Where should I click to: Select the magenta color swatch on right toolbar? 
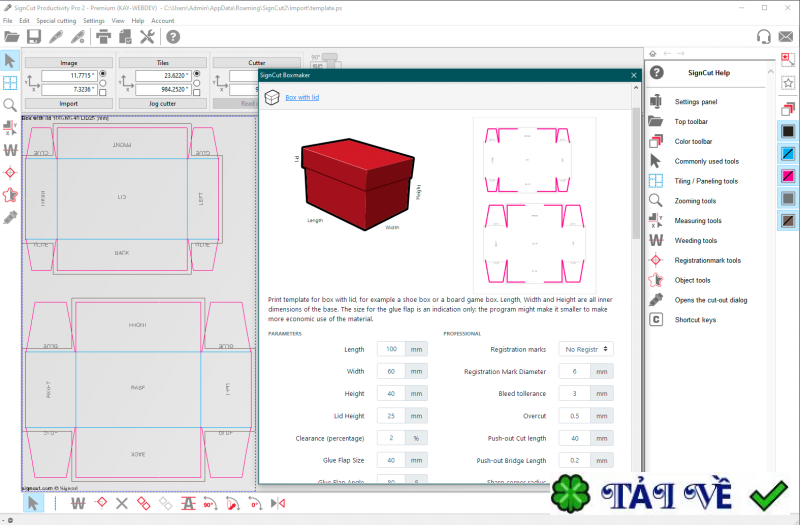[788, 176]
